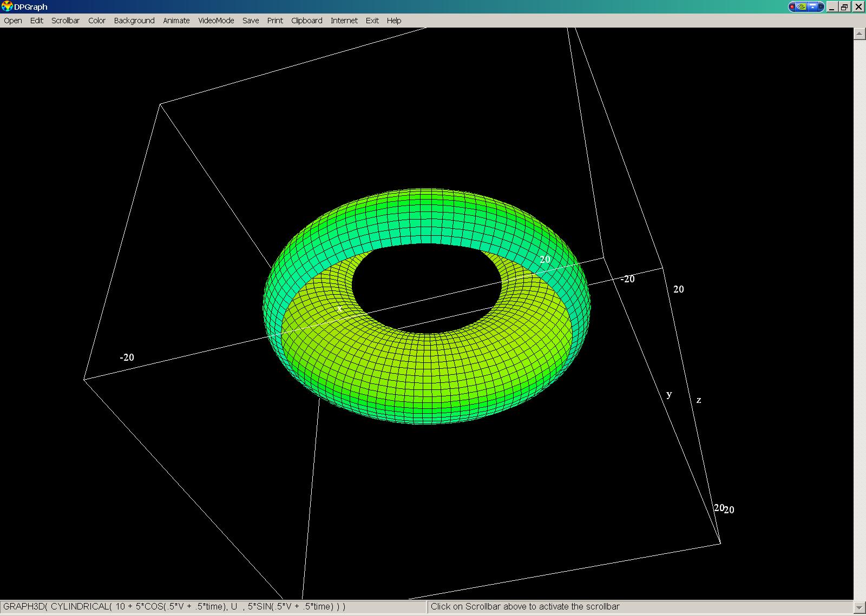
Task: Click the red dot on NVIDIA title bar widget
Action: (793, 7)
